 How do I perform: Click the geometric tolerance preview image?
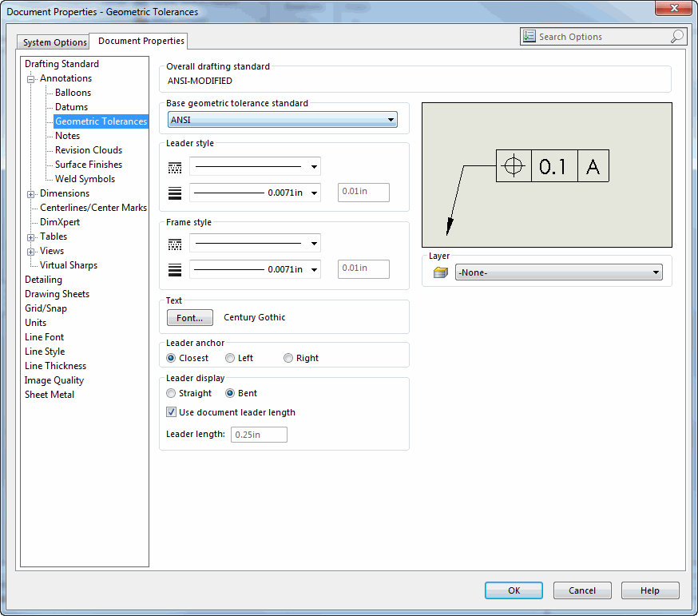(547, 175)
